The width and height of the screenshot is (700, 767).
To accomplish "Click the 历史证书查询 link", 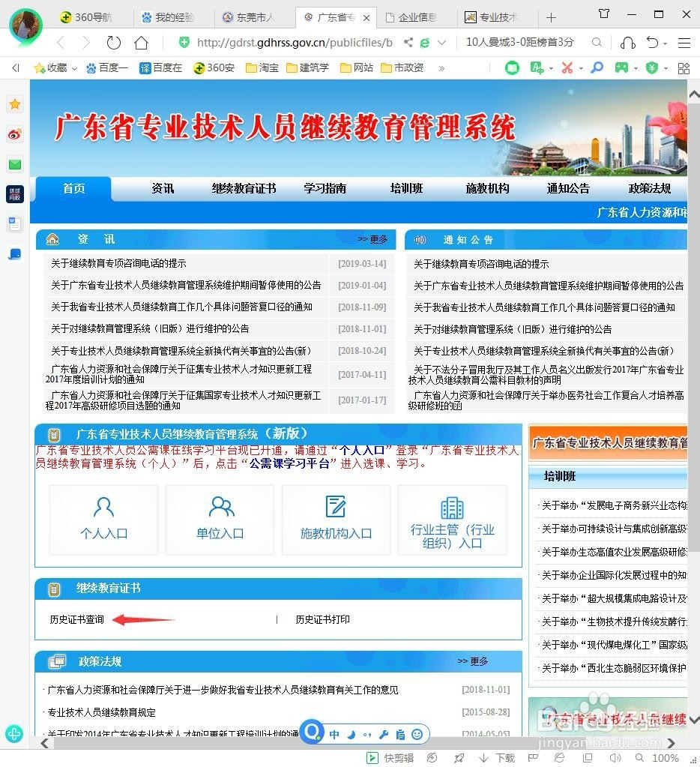I will click(77, 620).
